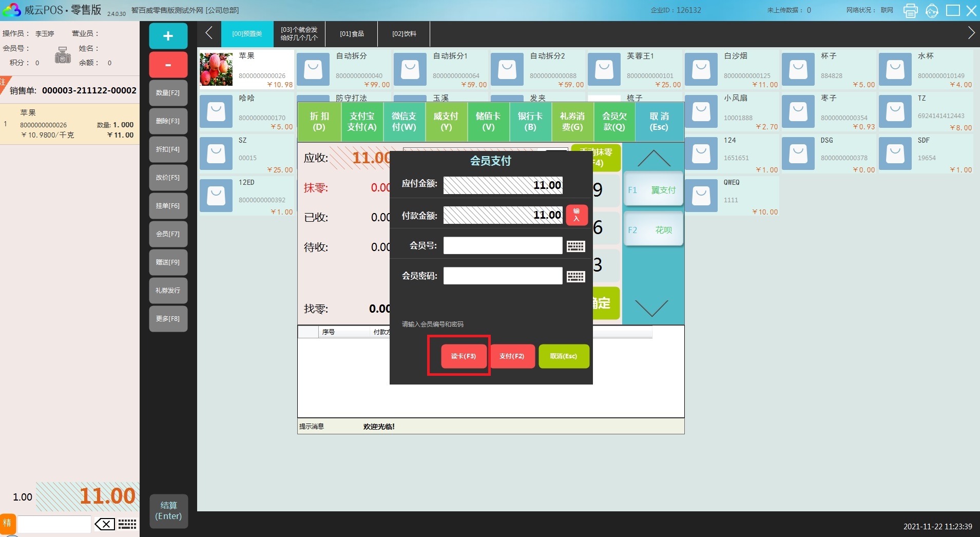980x537 pixels.
Task: Expand categories with right arrow
Action: [x=971, y=33]
